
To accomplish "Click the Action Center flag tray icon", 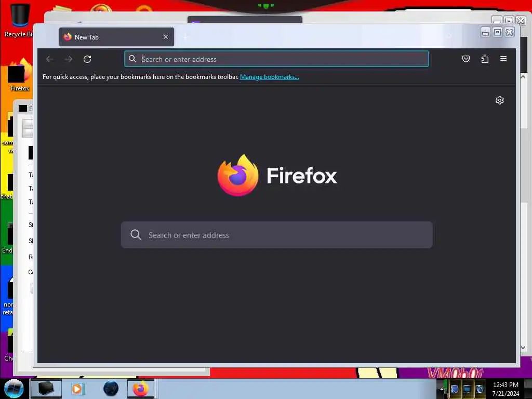I will pyautogui.click(x=455, y=389).
